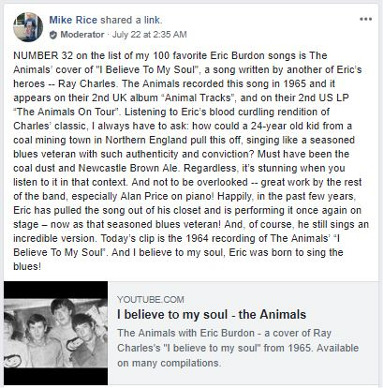Click the Moderator shield badge icon

[x=53, y=35]
